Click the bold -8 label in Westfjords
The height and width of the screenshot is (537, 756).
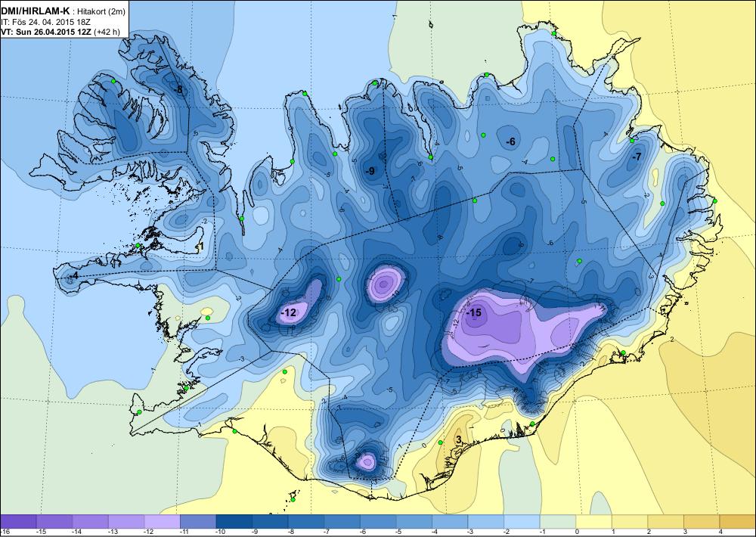[x=178, y=90]
